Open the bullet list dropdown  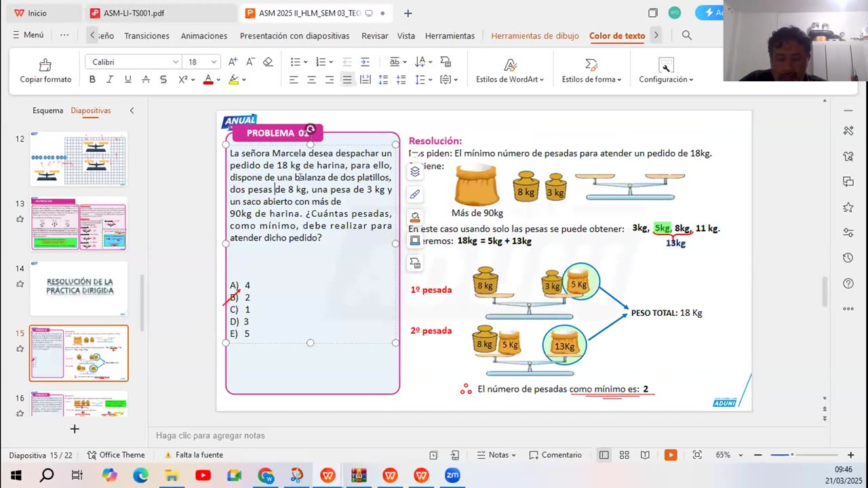pyautogui.click(x=305, y=62)
